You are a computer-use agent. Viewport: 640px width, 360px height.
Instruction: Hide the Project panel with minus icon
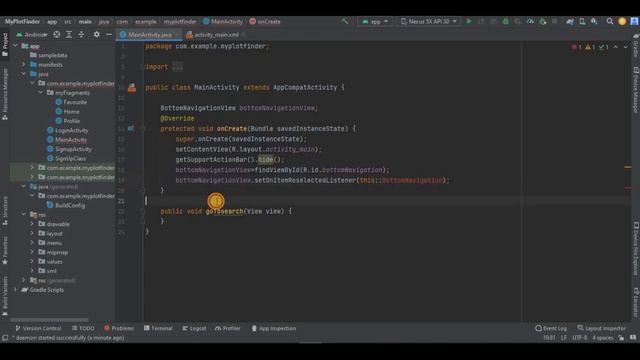109,35
